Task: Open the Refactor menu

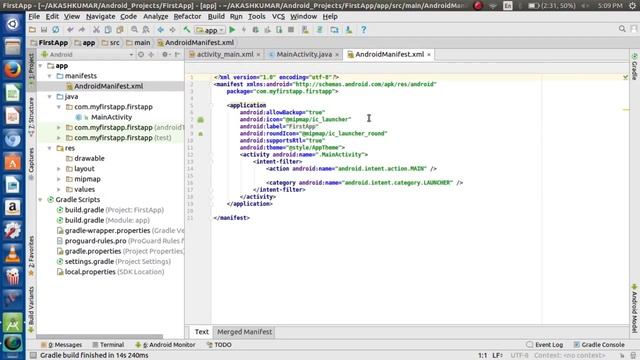Action: click(187, 16)
